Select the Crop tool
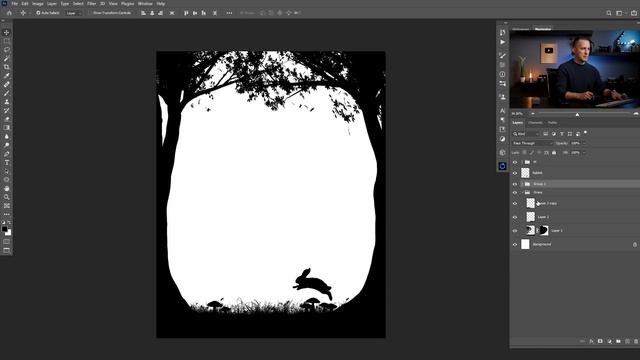Image resolution: width=640 pixels, height=360 pixels. pyautogui.click(x=7, y=67)
